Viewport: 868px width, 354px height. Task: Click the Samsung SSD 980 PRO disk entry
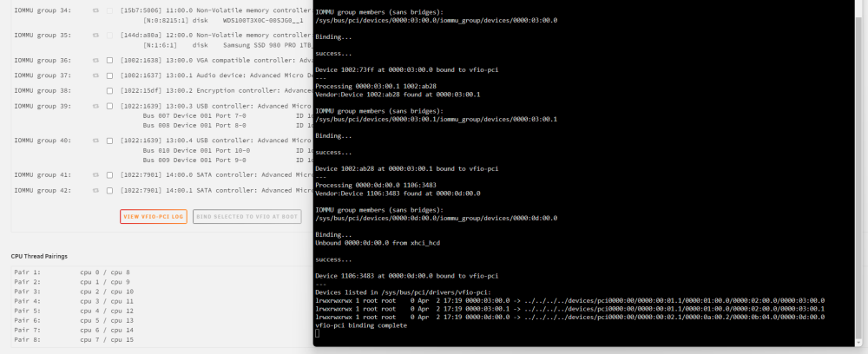[x=227, y=45]
